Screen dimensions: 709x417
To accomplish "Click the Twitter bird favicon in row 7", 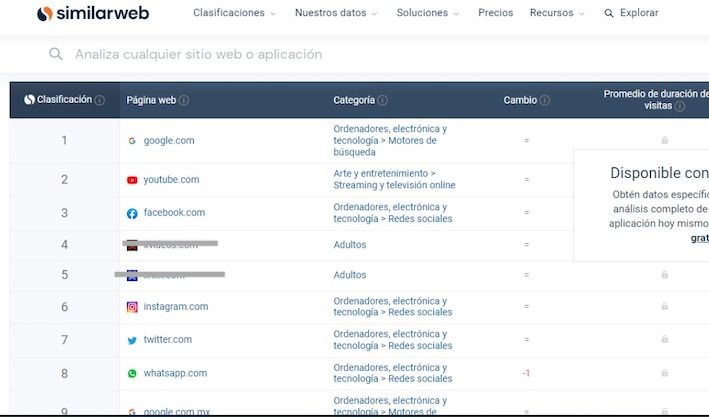I will coord(132,340).
